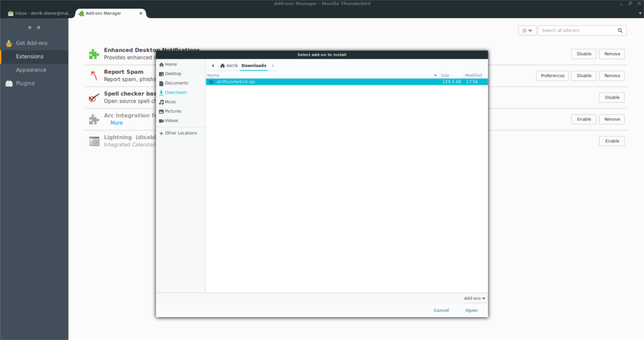644x340 pixels.
Task: Select the arcthunderbird.xpi file
Action: coord(236,82)
